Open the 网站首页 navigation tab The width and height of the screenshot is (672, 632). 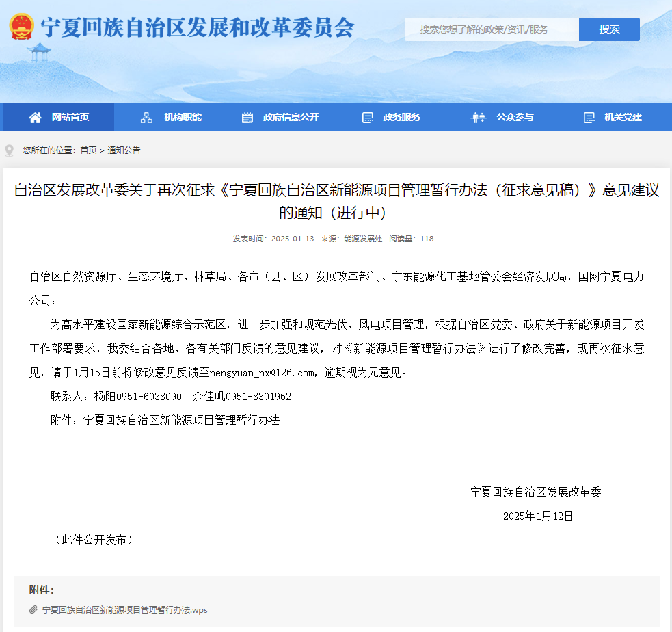[70, 118]
